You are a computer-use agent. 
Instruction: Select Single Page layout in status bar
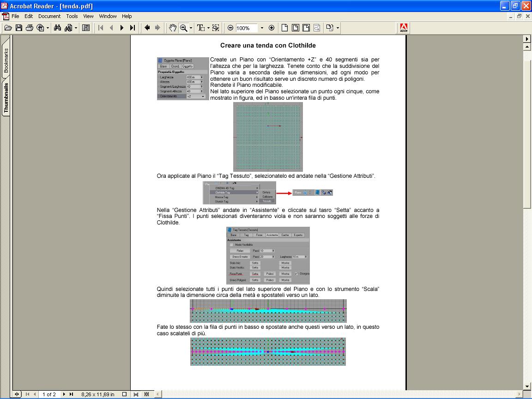click(x=125, y=394)
